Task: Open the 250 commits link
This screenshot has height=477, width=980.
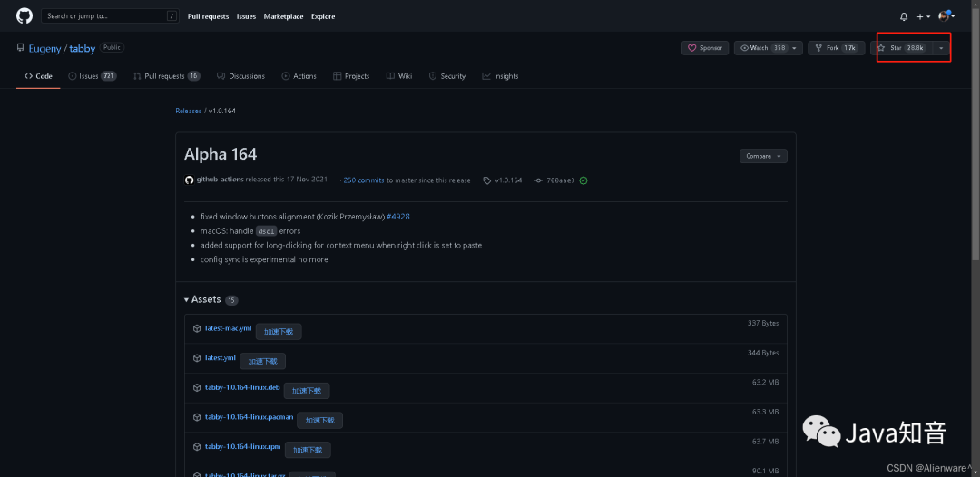Action: tap(364, 180)
